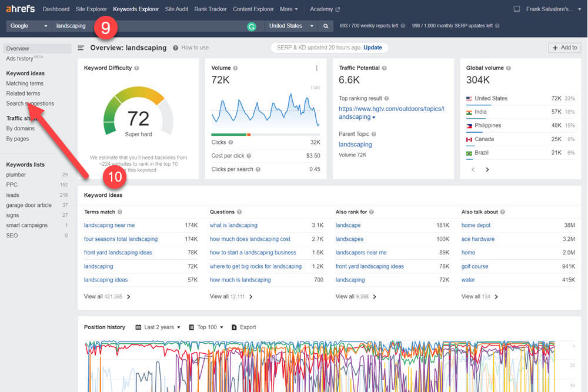Click the search magnifier button
588x392 pixels.
[326, 26]
